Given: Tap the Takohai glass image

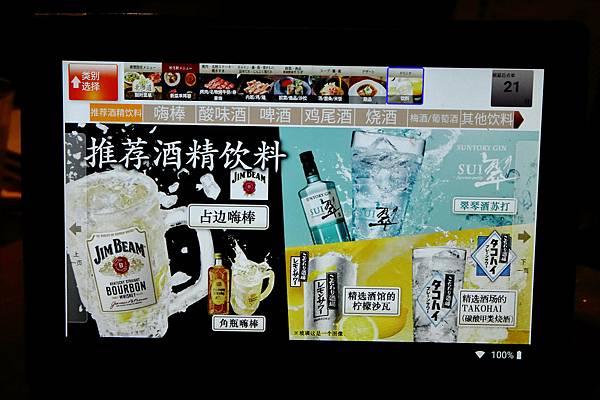Looking at the screenshot, I should pos(438,294).
